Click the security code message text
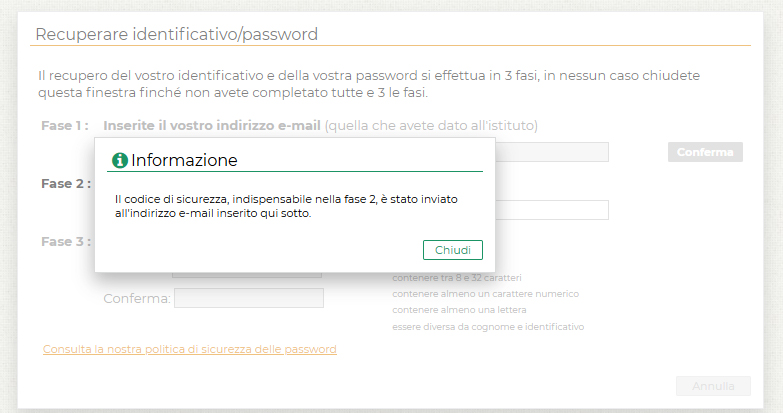The image size is (783, 413). point(286,206)
